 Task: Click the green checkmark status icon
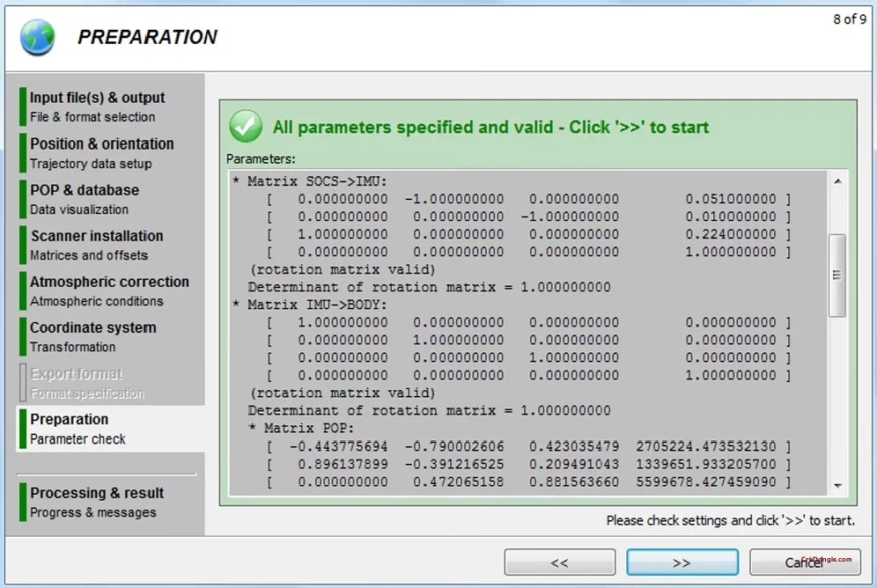(246, 127)
